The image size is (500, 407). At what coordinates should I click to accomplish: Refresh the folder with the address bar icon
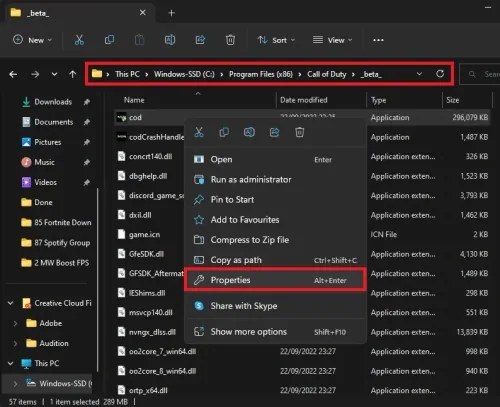pos(440,74)
